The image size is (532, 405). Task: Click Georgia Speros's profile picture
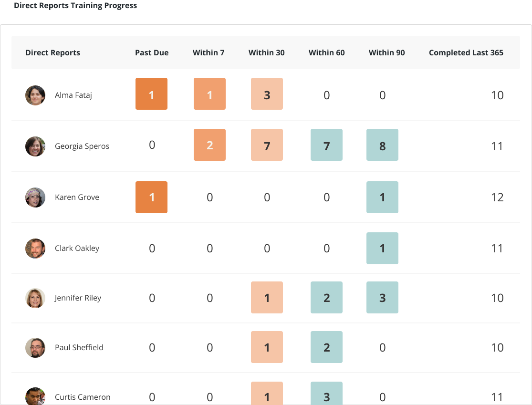pyautogui.click(x=35, y=146)
